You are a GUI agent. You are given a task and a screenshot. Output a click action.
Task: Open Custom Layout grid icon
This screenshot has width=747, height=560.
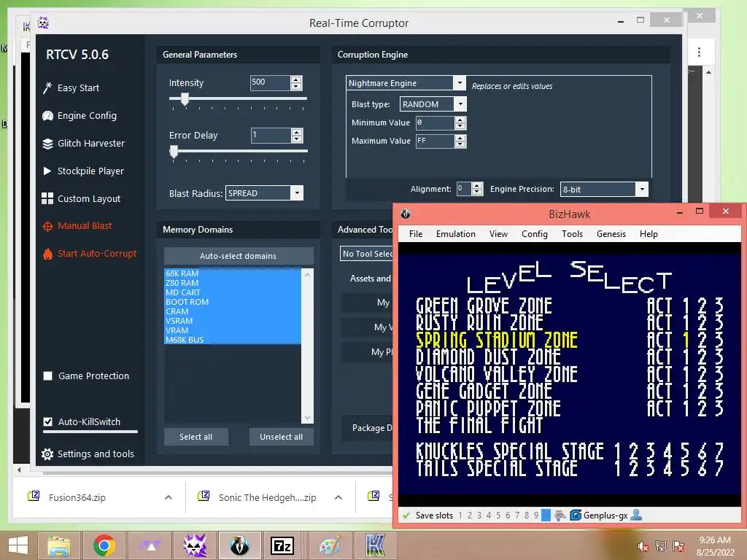click(x=47, y=198)
